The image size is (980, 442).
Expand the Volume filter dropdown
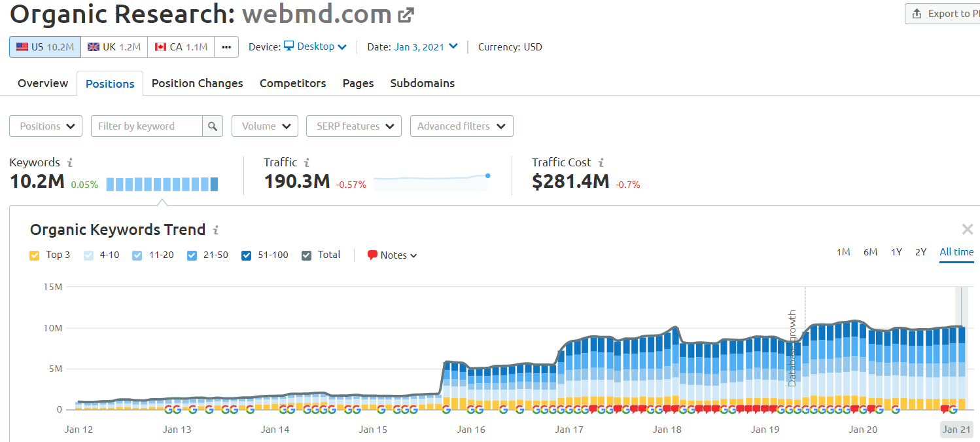coord(265,126)
